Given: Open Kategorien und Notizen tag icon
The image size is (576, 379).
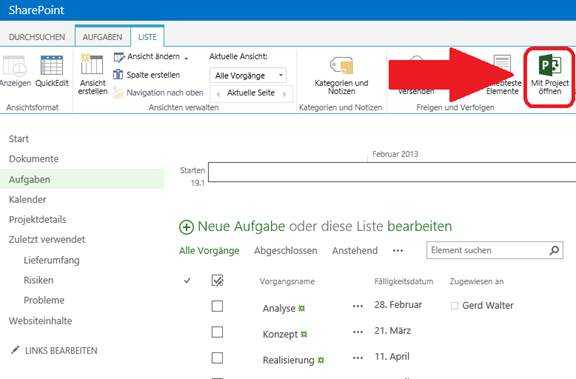Looking at the screenshot, I should pos(342,65).
